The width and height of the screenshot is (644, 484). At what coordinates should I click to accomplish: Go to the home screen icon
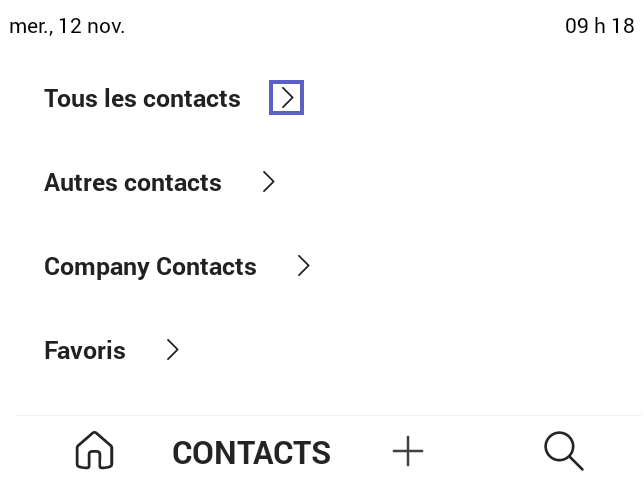click(95, 451)
